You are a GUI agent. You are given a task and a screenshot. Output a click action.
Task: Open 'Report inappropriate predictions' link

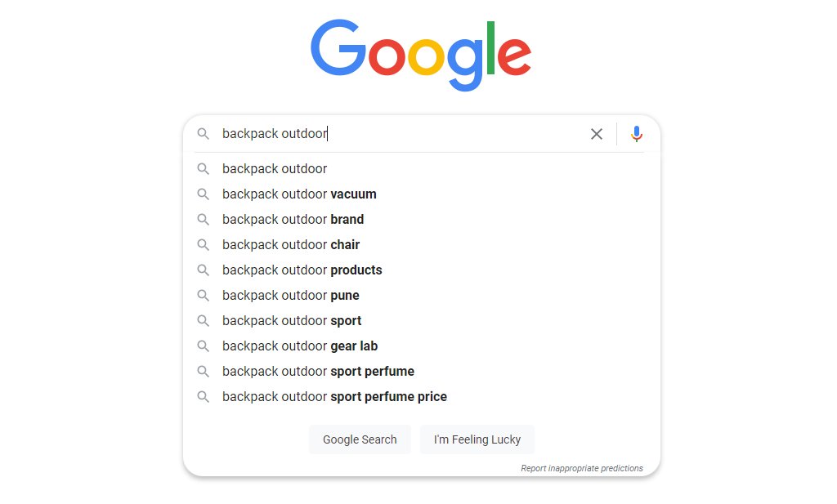[x=581, y=469]
